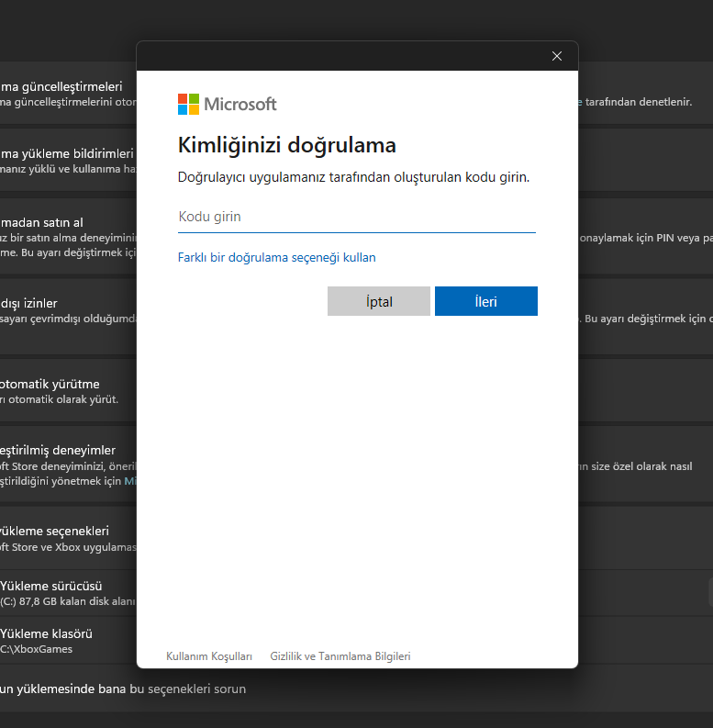Click the 'Kodu girin' code input field
713x728 pixels.
pyautogui.click(x=356, y=217)
